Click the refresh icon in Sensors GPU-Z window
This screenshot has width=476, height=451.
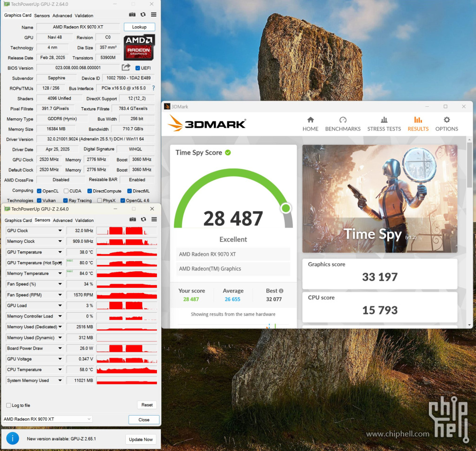pos(144,219)
